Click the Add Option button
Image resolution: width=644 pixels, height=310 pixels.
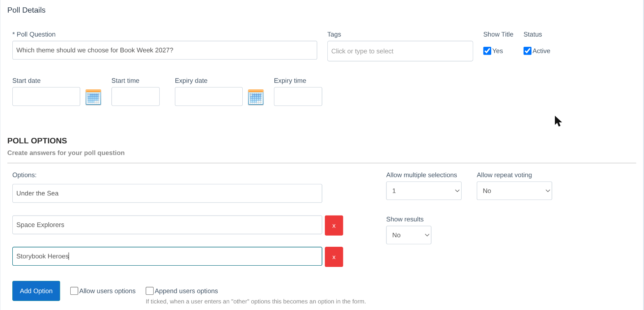click(36, 291)
